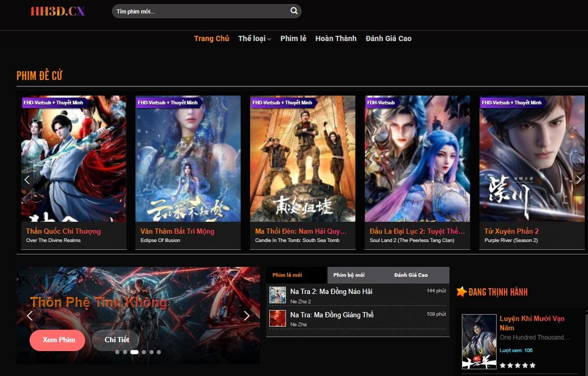
Task: Rate Luyện Khí Mười Vạn Năm stars
Action: (517, 365)
